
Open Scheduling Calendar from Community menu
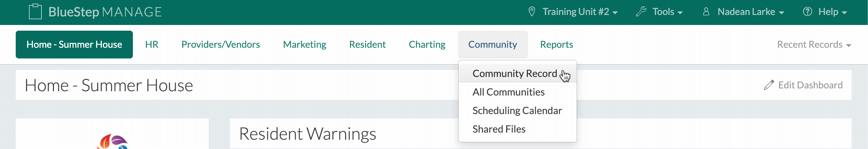click(517, 111)
